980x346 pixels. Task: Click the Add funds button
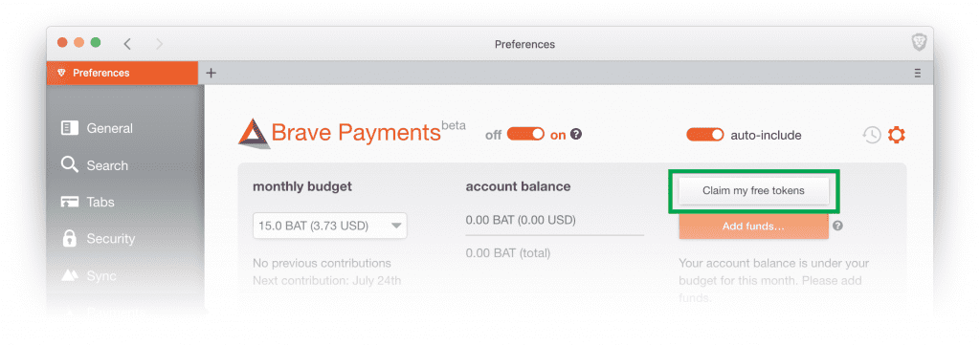(754, 227)
